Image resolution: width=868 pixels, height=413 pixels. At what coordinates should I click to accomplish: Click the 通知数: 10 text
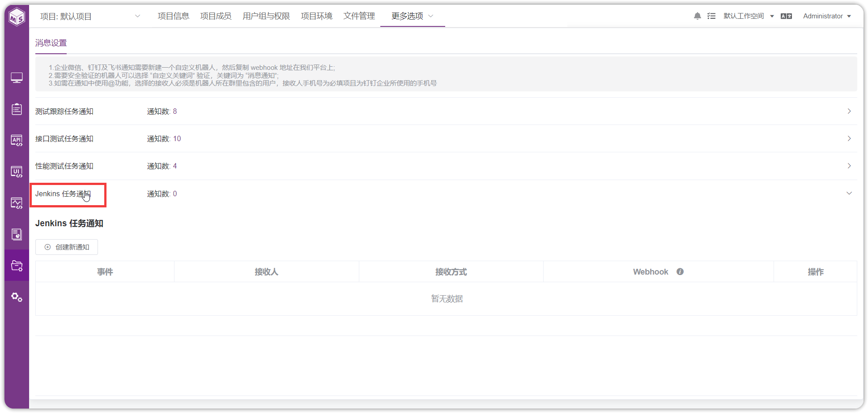(164, 139)
